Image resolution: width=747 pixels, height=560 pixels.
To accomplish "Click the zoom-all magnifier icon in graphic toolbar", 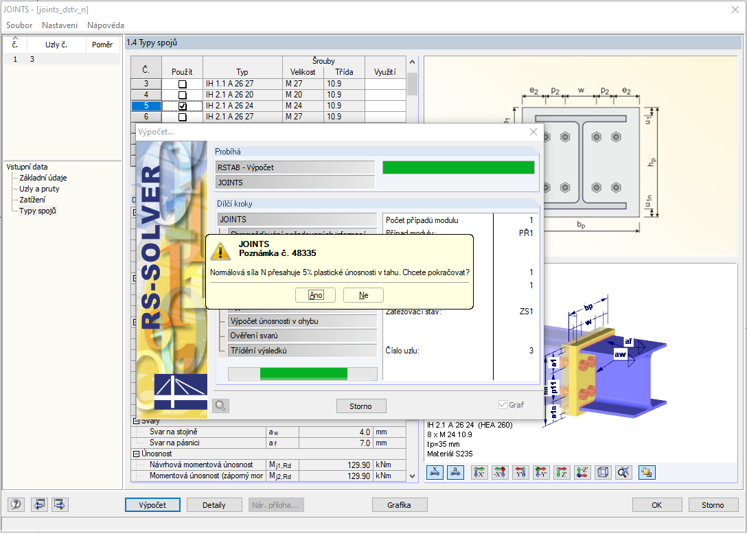I will coord(623,472).
